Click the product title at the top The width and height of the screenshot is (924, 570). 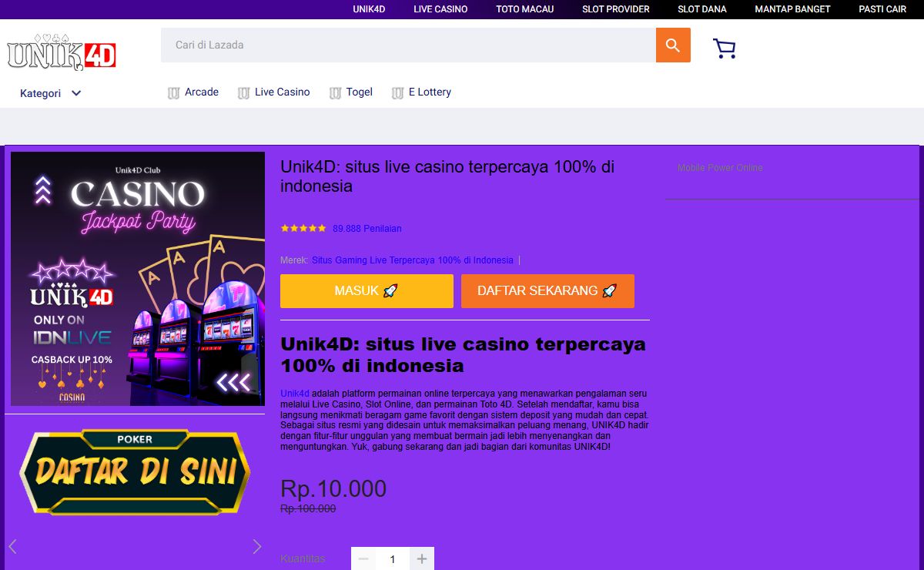tap(447, 176)
